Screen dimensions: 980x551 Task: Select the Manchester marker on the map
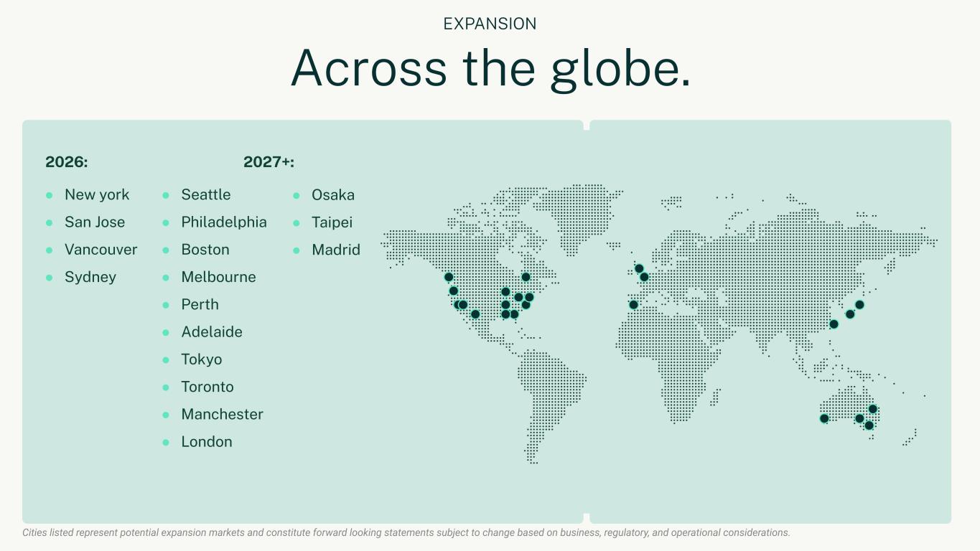[x=639, y=268]
